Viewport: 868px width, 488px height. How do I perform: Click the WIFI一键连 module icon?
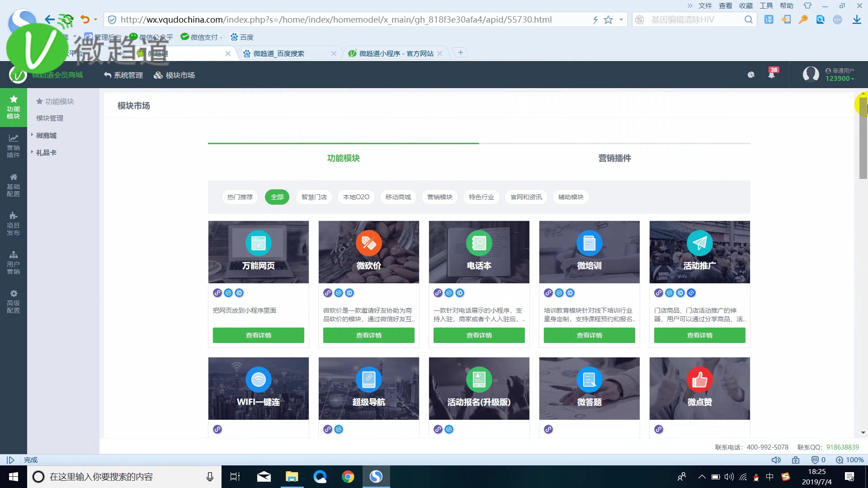259,380
